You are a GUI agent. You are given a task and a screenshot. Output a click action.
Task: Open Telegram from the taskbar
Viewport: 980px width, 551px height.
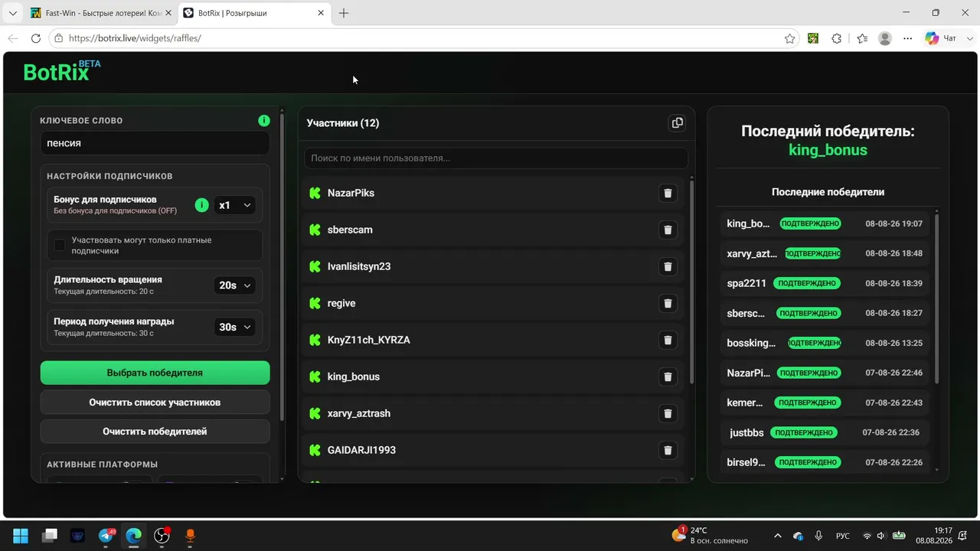tap(106, 536)
